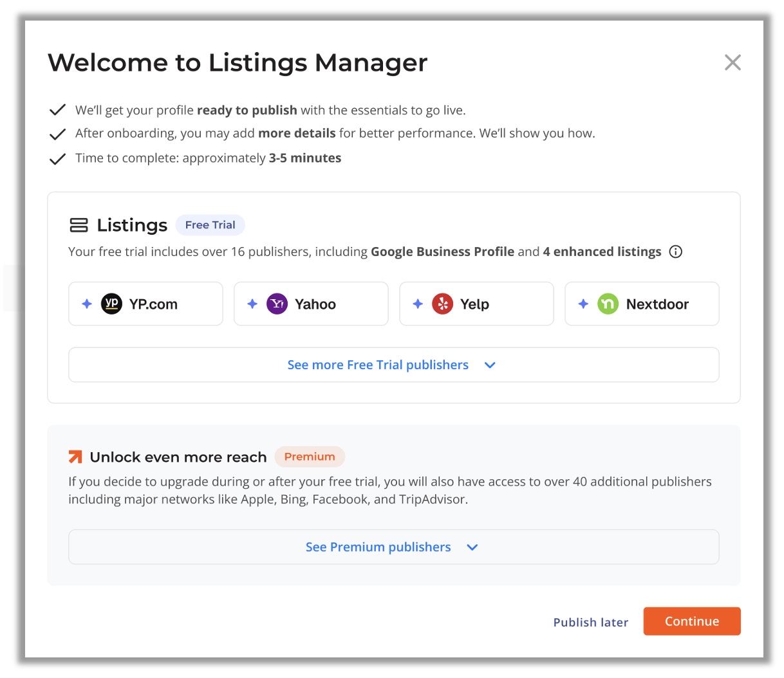Click the 'ready to publish' bold text

click(x=247, y=110)
